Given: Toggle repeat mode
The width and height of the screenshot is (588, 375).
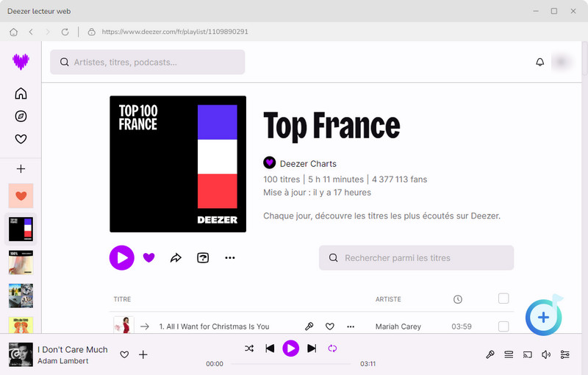Looking at the screenshot, I should 332,349.
